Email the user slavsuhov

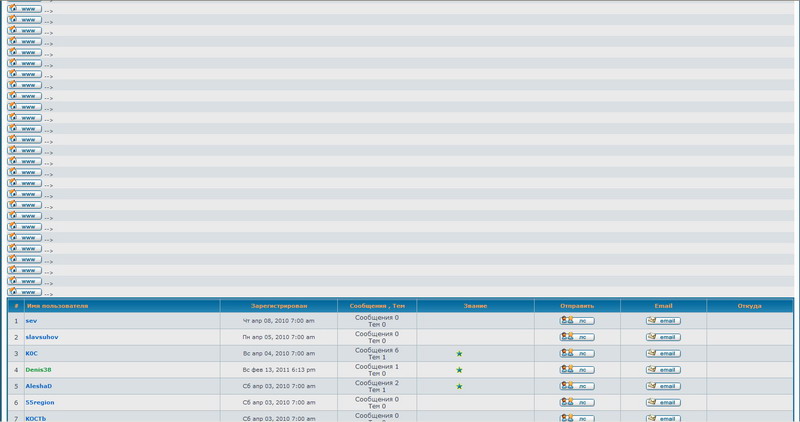click(663, 337)
